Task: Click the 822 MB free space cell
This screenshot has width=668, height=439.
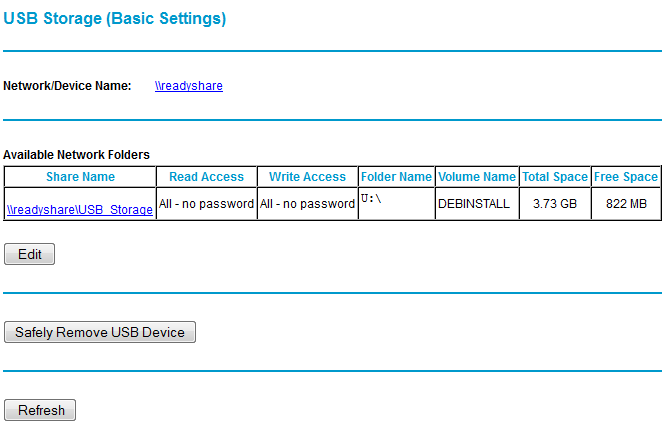Action: [x=626, y=204]
